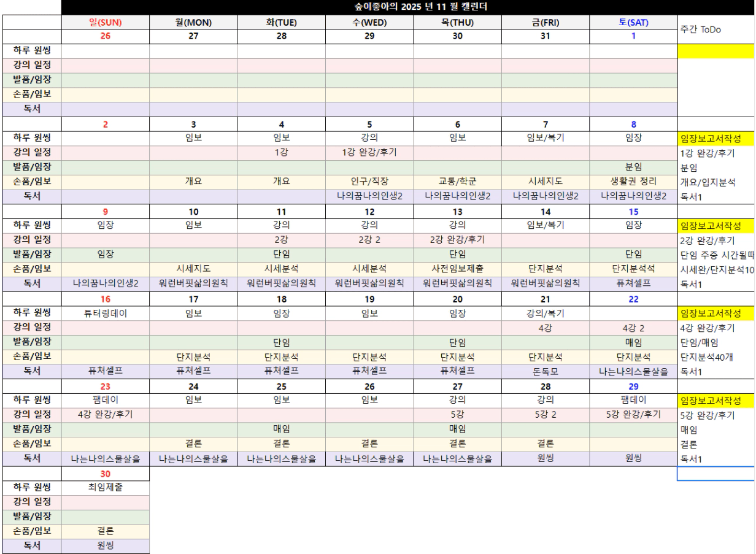Select the date 31 cell

point(546,36)
